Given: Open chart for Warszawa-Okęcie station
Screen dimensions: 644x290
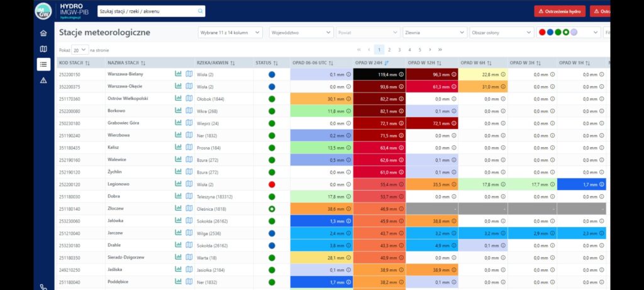Looking at the screenshot, I should (x=178, y=86).
